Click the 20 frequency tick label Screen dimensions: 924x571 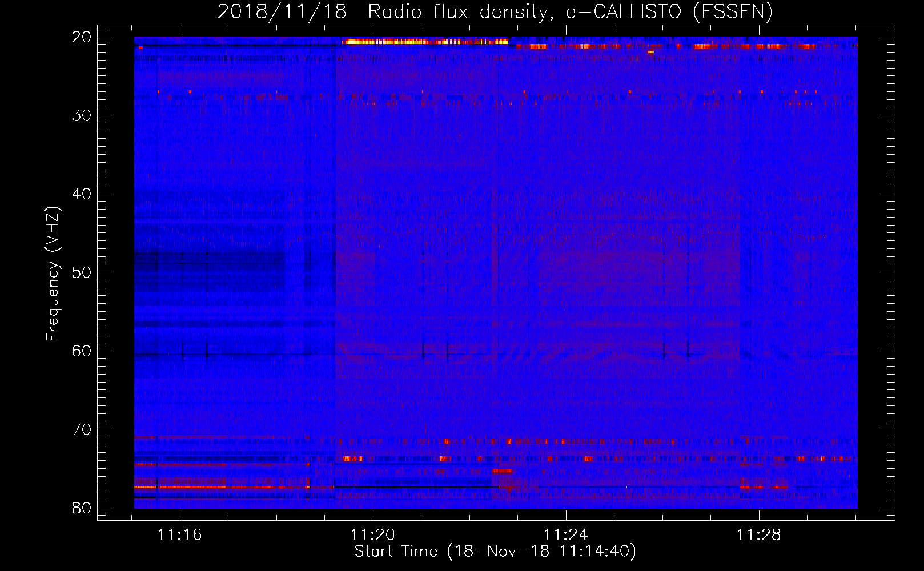(82, 37)
